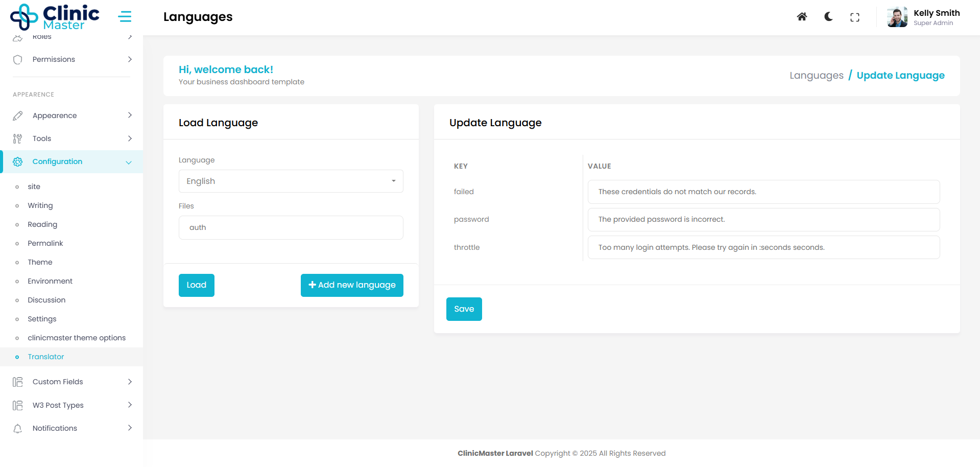Click the Notifications bell icon
Viewport: 980px width, 467px height.
[x=18, y=428]
